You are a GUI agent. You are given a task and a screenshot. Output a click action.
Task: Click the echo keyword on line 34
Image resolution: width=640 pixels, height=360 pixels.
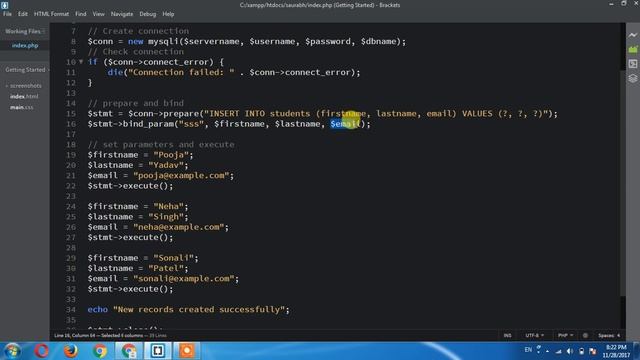point(98,309)
